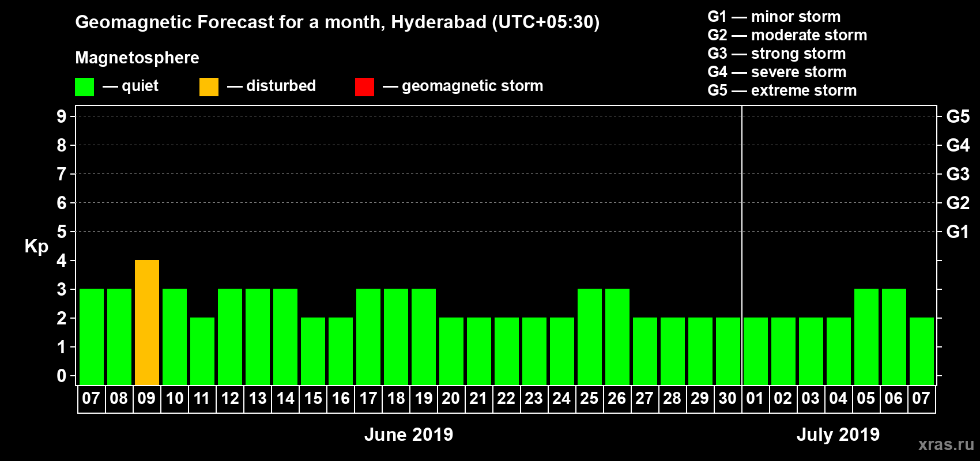The image size is (980, 461).
Task: Click the date label 20
Action: (451, 399)
